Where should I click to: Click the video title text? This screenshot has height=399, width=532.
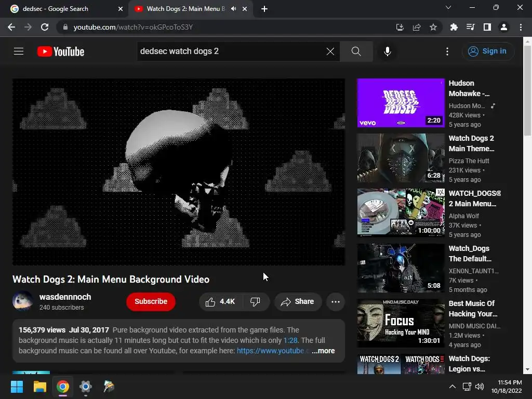click(x=111, y=279)
